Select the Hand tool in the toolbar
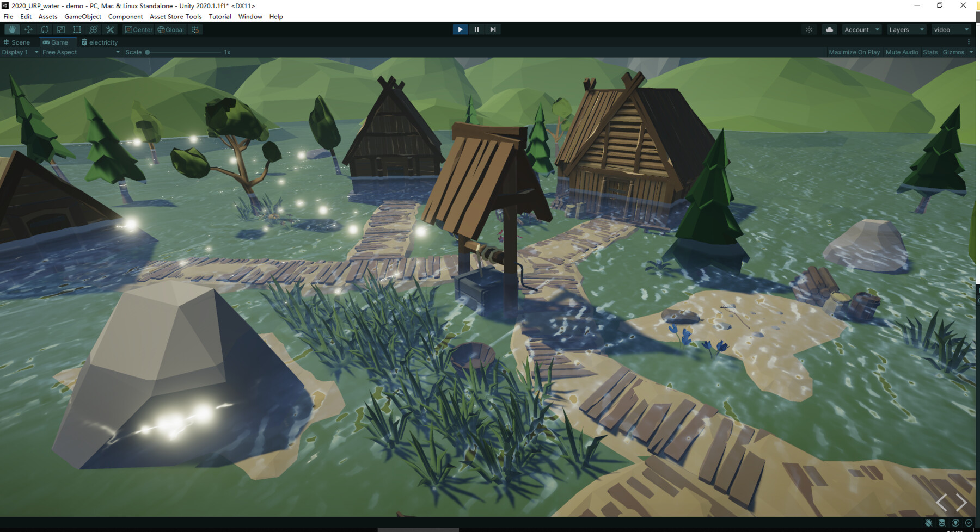Screen dimensions: 980x532 [x=12, y=29]
